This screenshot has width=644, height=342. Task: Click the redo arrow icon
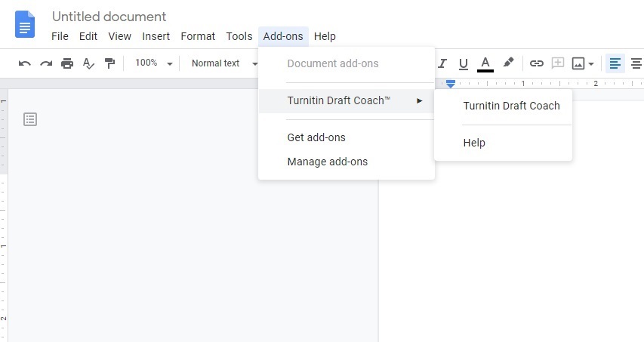tap(46, 63)
